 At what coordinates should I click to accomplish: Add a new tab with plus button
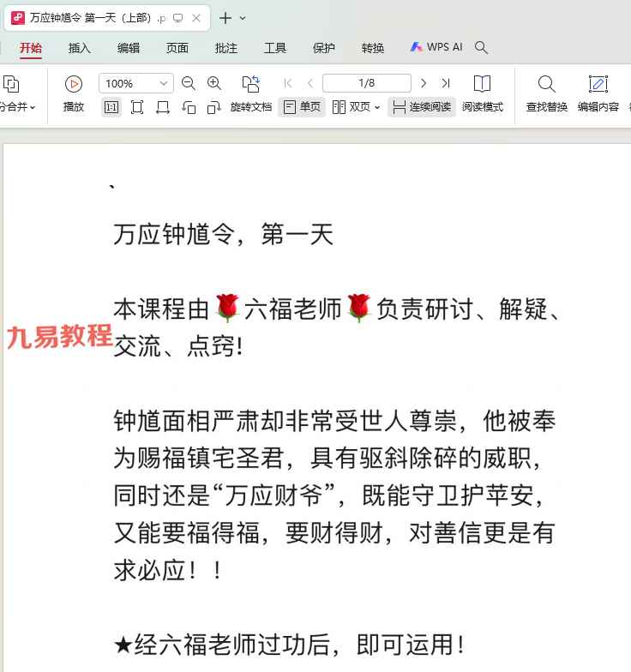225,18
